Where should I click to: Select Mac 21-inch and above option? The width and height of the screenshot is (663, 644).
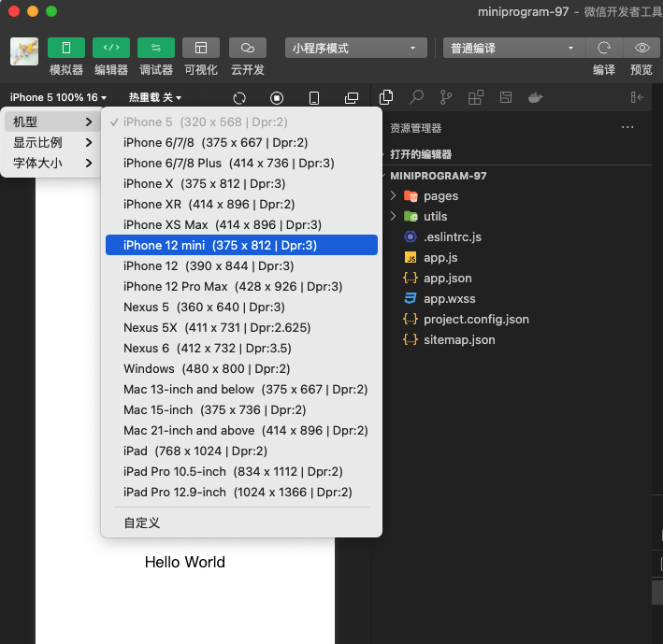pyautogui.click(x=241, y=430)
